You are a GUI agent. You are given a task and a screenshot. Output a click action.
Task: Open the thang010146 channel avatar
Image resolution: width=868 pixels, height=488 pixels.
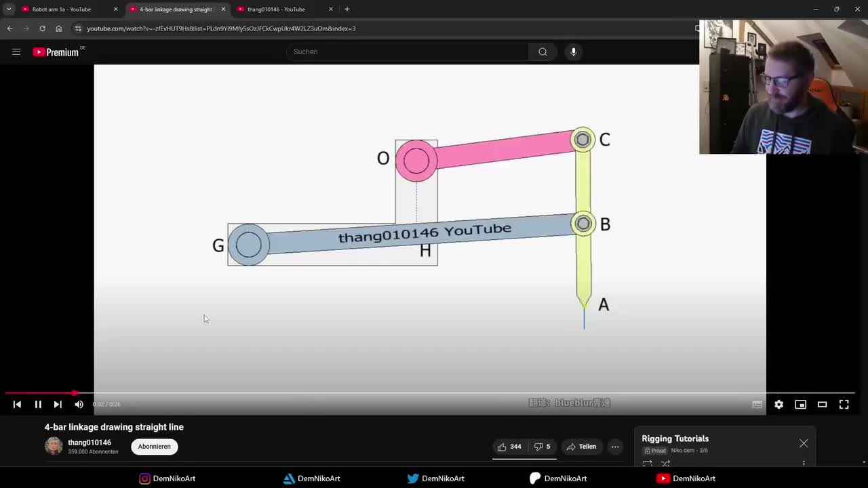(x=54, y=446)
